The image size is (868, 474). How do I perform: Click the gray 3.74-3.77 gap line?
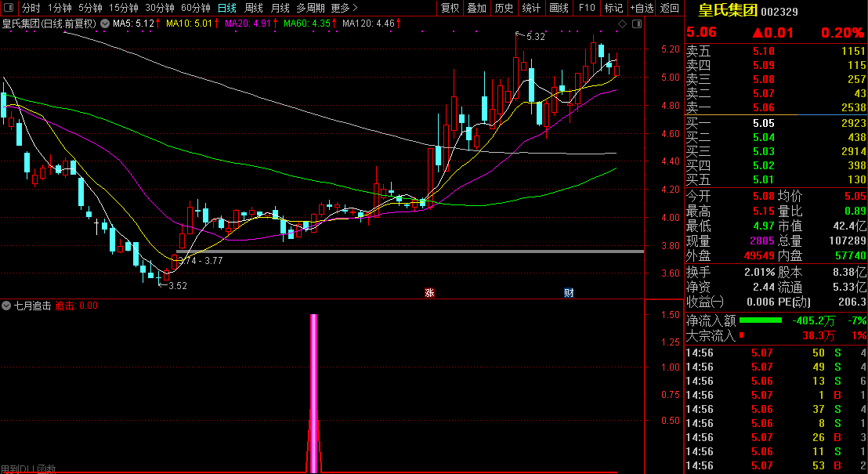[x=410, y=251]
